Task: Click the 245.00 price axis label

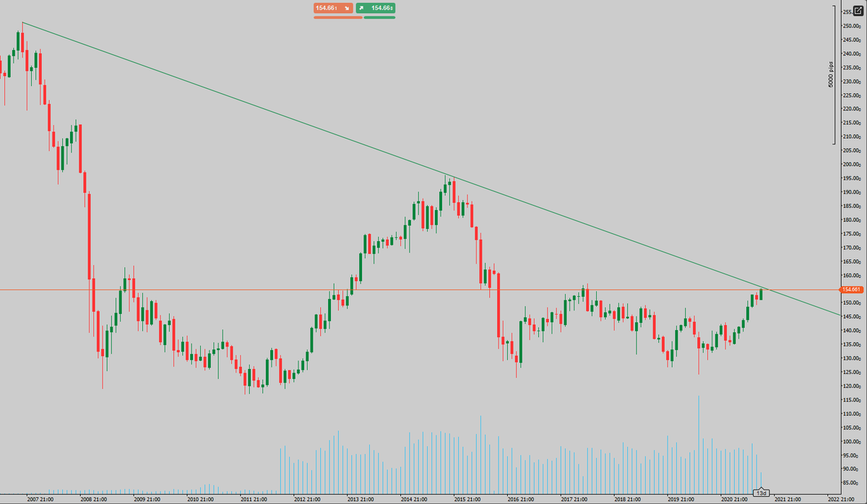Action: [x=853, y=40]
